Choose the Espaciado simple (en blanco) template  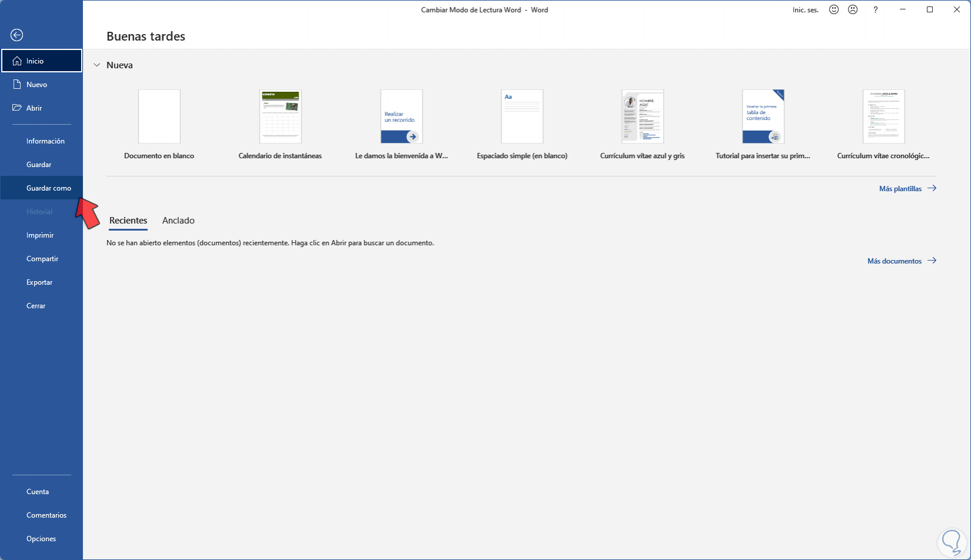(x=522, y=125)
